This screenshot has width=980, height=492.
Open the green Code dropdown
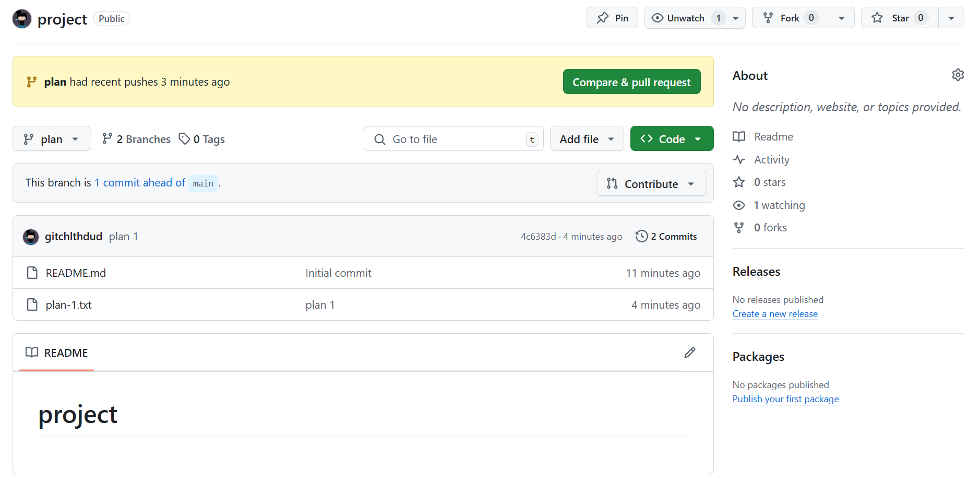672,139
